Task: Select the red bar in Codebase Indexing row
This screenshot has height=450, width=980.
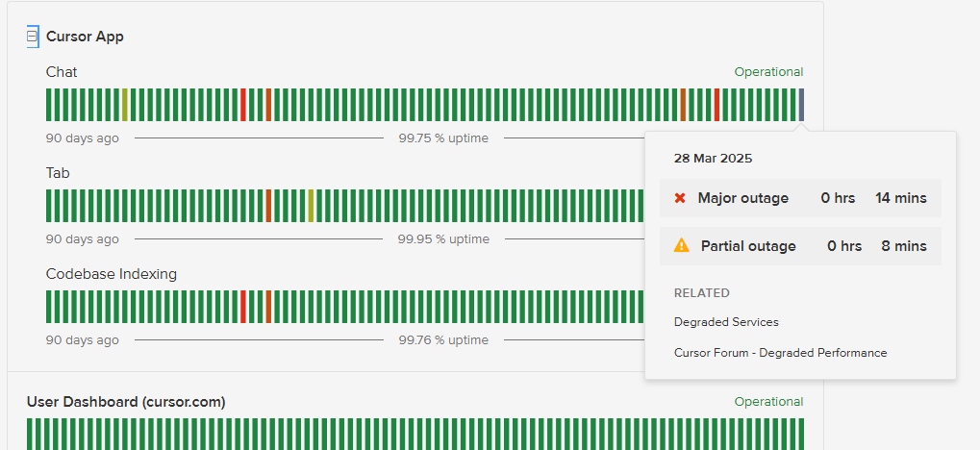Action: pyautogui.click(x=243, y=307)
